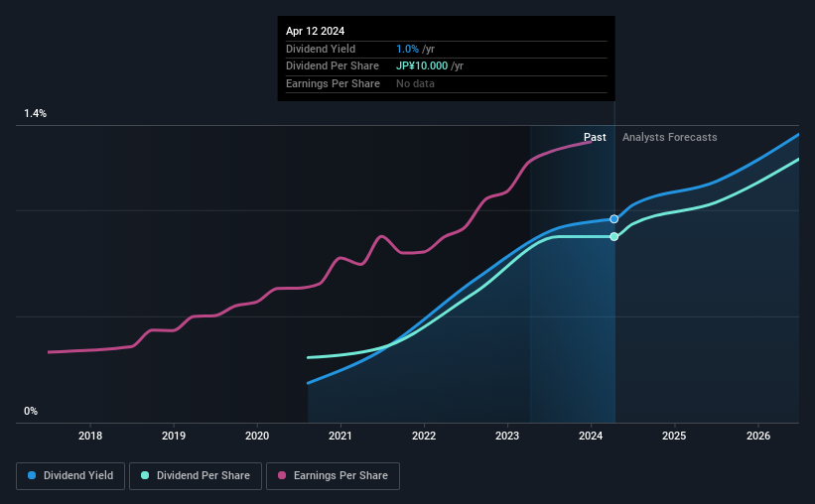Click the 2023 x-axis label

coord(507,436)
